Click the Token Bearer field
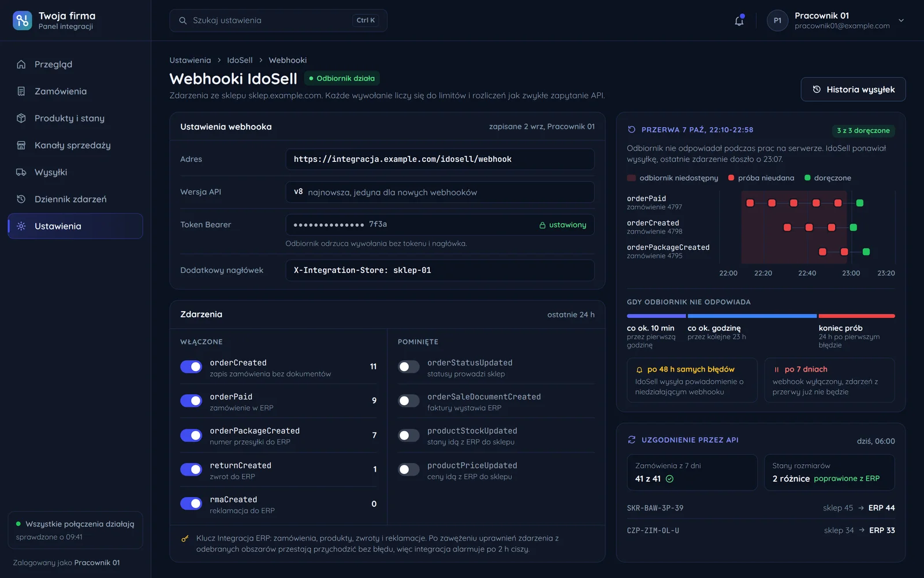Screen dimensions: 924x578 [440, 225]
